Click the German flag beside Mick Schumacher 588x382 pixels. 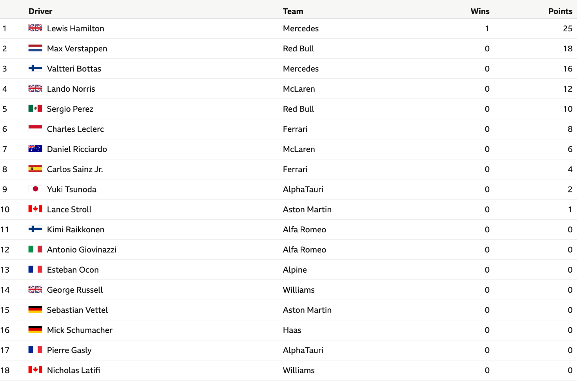(x=35, y=330)
